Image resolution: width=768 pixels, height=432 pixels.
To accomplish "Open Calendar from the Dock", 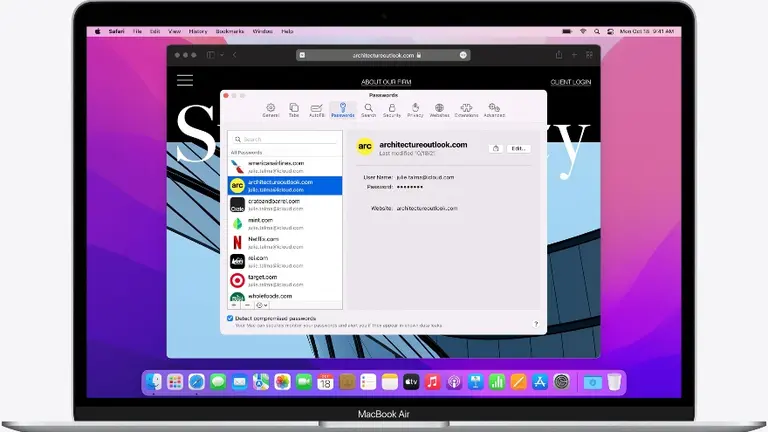I will [325, 382].
